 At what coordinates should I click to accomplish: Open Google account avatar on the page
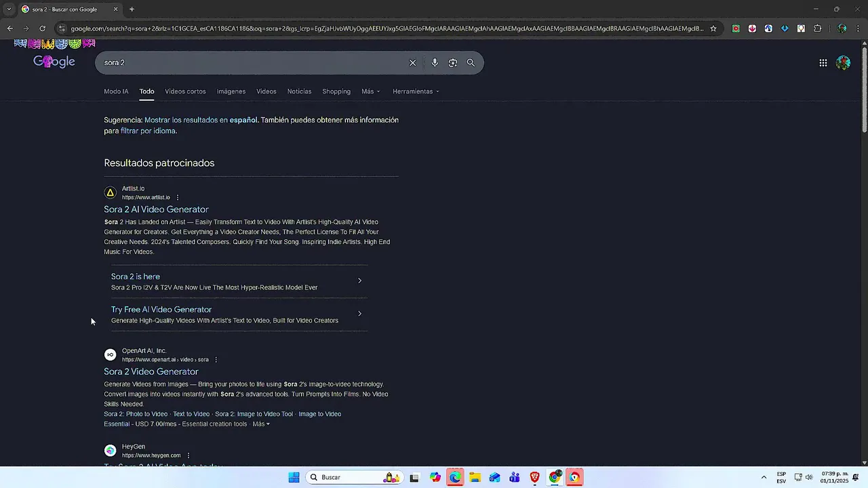pos(843,63)
